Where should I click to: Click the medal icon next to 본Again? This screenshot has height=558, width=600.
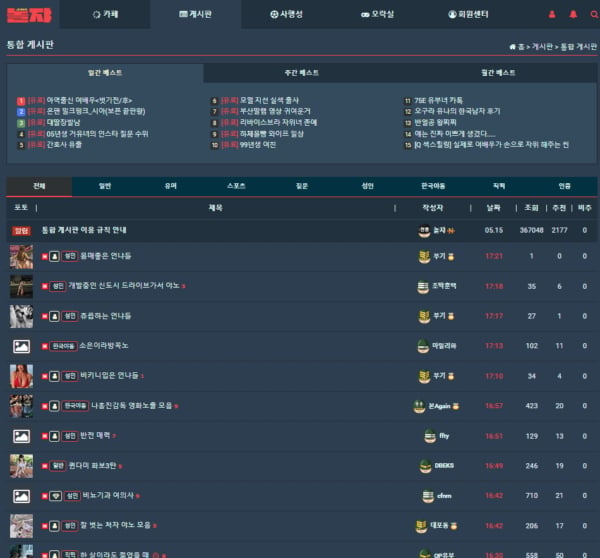[x=455, y=406]
